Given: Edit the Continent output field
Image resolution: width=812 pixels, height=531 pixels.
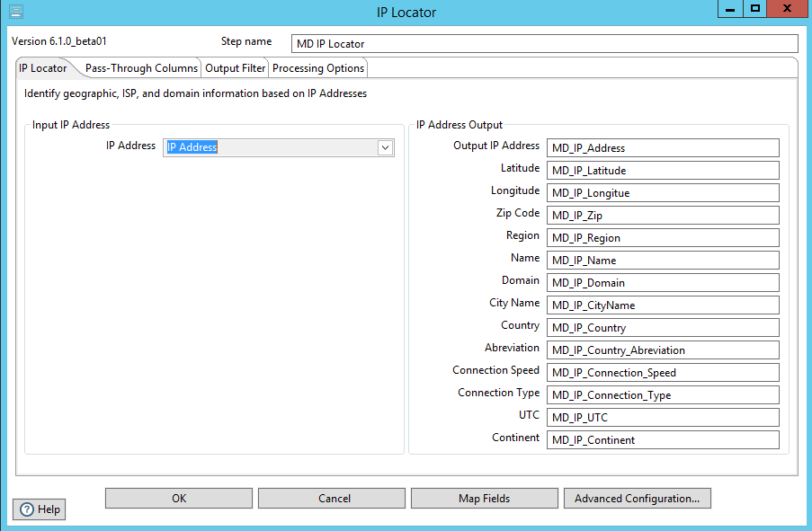Looking at the screenshot, I should (x=662, y=440).
